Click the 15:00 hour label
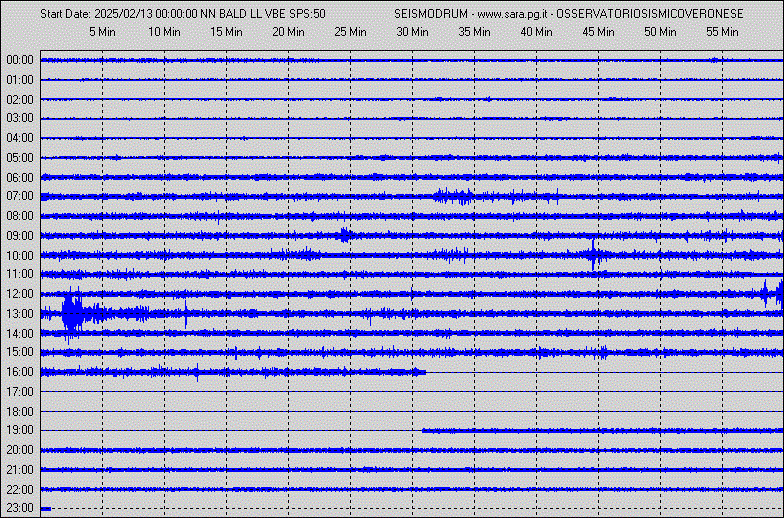 click(x=20, y=352)
